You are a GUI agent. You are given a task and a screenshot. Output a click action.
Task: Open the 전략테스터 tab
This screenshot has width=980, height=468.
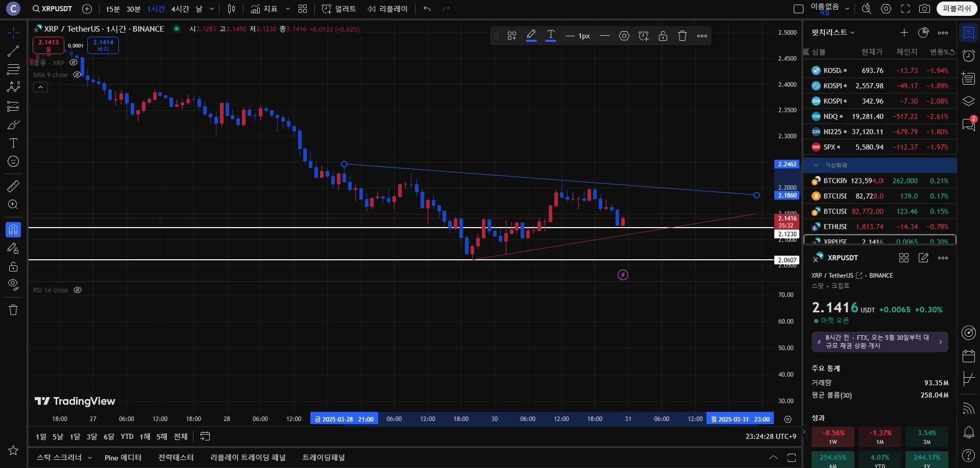point(176,458)
